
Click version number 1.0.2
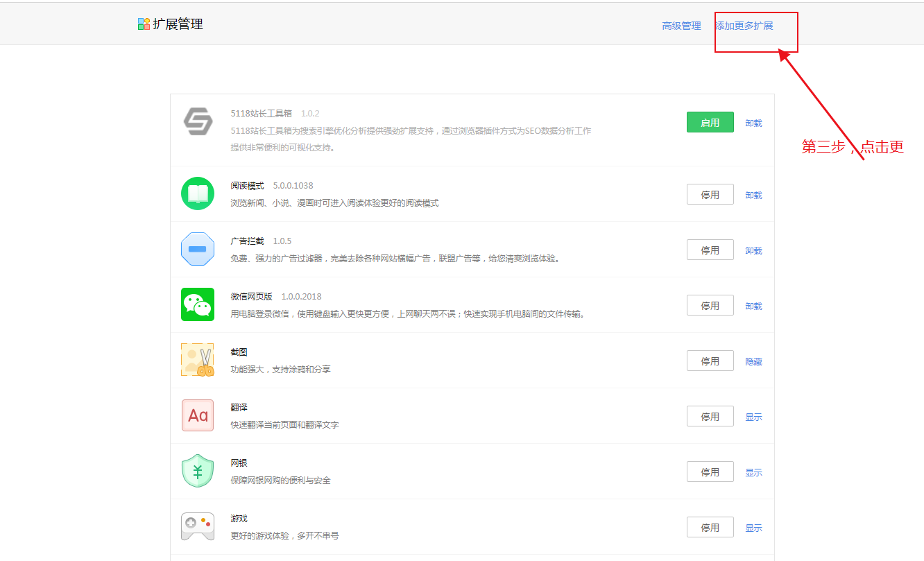click(x=310, y=113)
